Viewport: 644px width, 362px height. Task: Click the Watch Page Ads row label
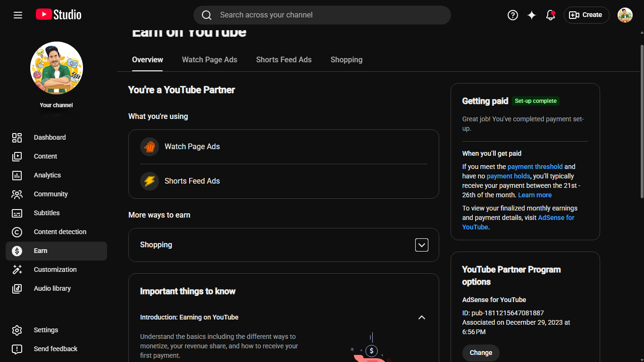pos(192,146)
